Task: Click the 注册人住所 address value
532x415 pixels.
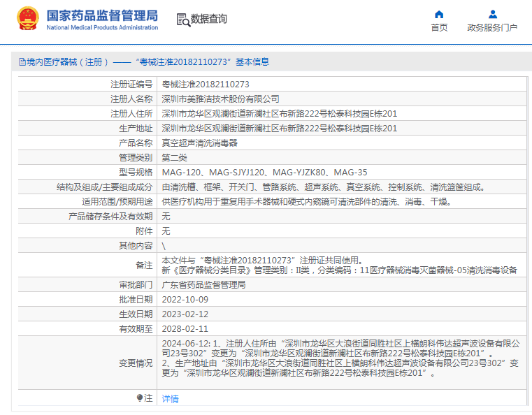Action: coord(279,114)
